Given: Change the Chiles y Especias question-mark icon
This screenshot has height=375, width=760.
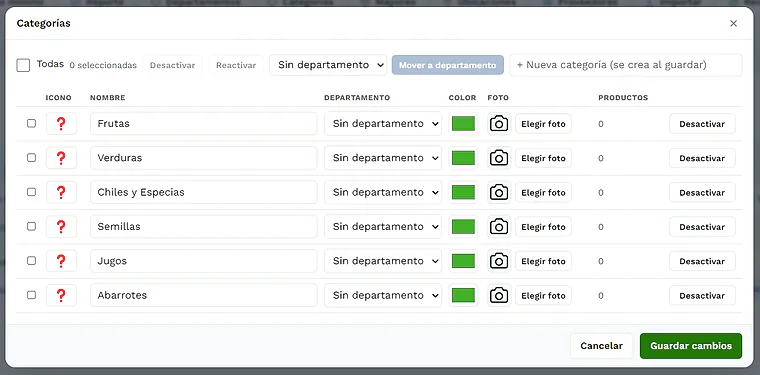Looking at the screenshot, I should [x=61, y=192].
